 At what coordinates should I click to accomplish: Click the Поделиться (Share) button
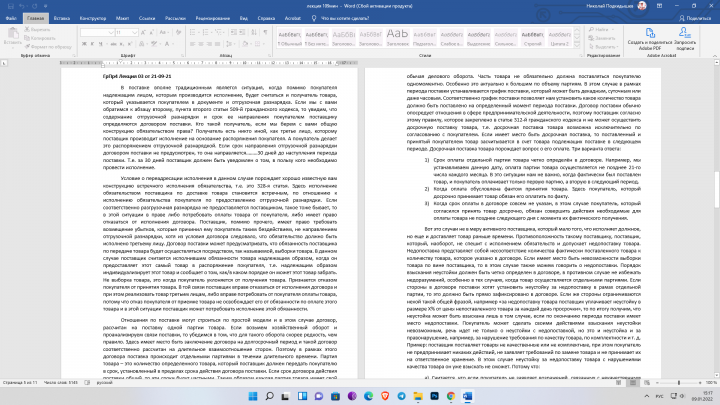[695, 18]
